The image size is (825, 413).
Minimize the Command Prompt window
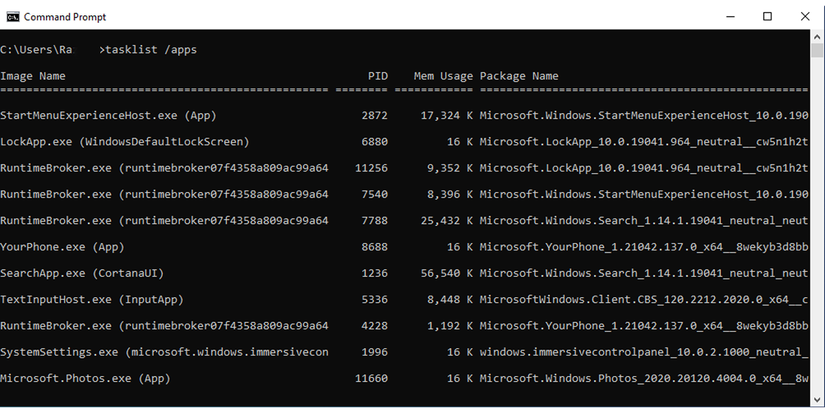[731, 17]
